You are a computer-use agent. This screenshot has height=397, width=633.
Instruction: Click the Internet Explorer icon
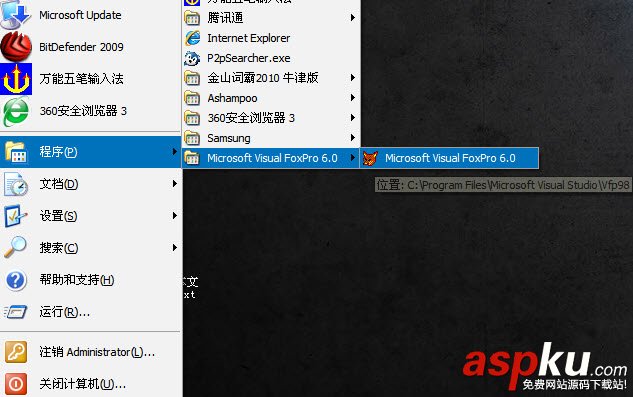click(193, 38)
